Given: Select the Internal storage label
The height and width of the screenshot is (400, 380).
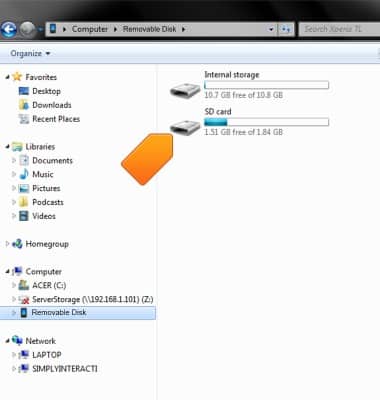Looking at the screenshot, I should tap(232, 75).
